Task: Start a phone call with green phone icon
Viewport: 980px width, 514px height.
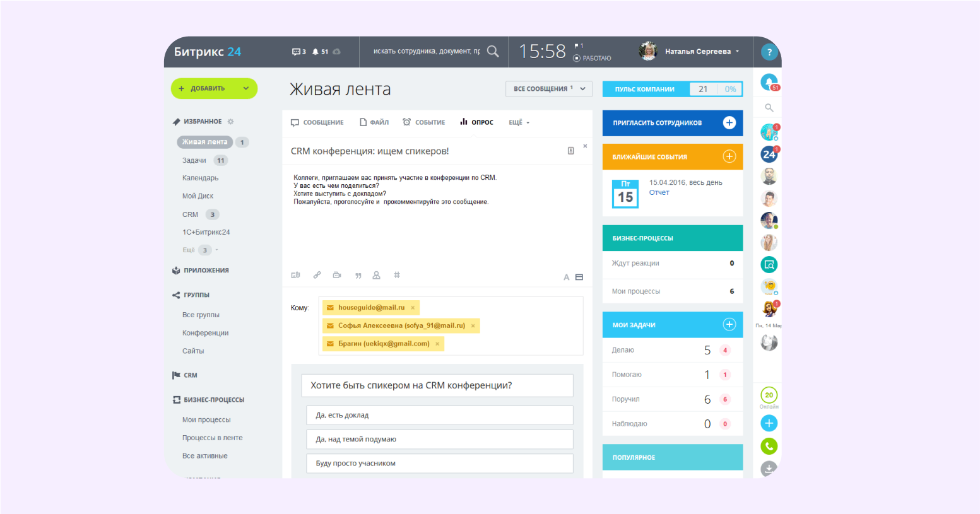Action: click(769, 447)
